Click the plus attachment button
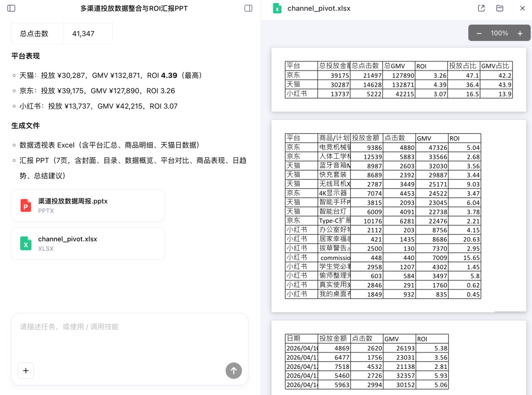The width and height of the screenshot is (532, 395). 26,370
